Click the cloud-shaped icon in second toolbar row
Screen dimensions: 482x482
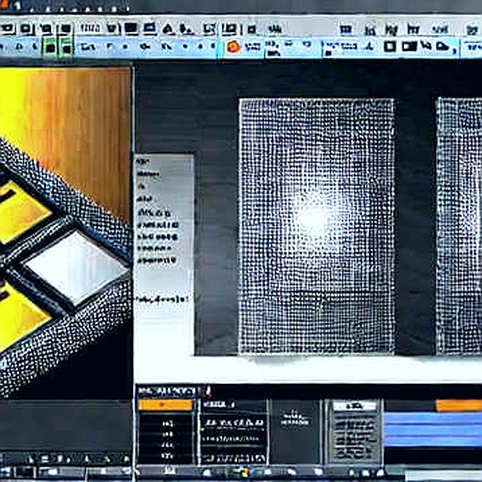pyautogui.click(x=443, y=47)
